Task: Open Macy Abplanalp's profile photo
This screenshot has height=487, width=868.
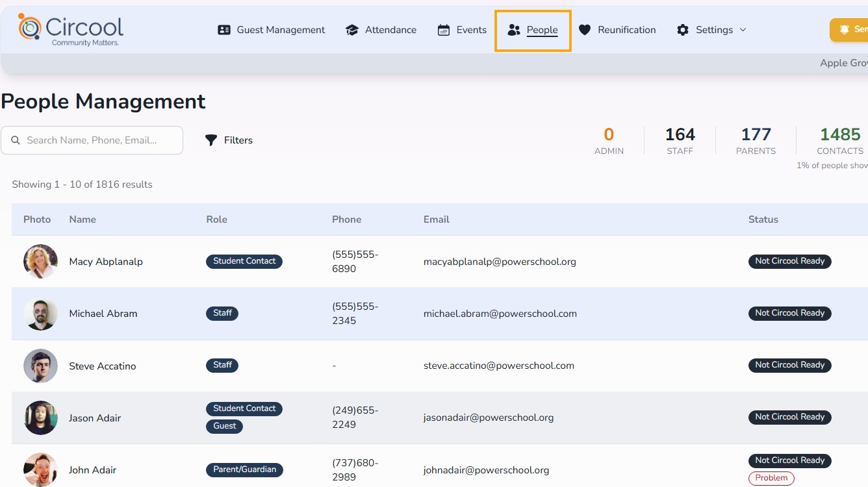Action: 40,261
